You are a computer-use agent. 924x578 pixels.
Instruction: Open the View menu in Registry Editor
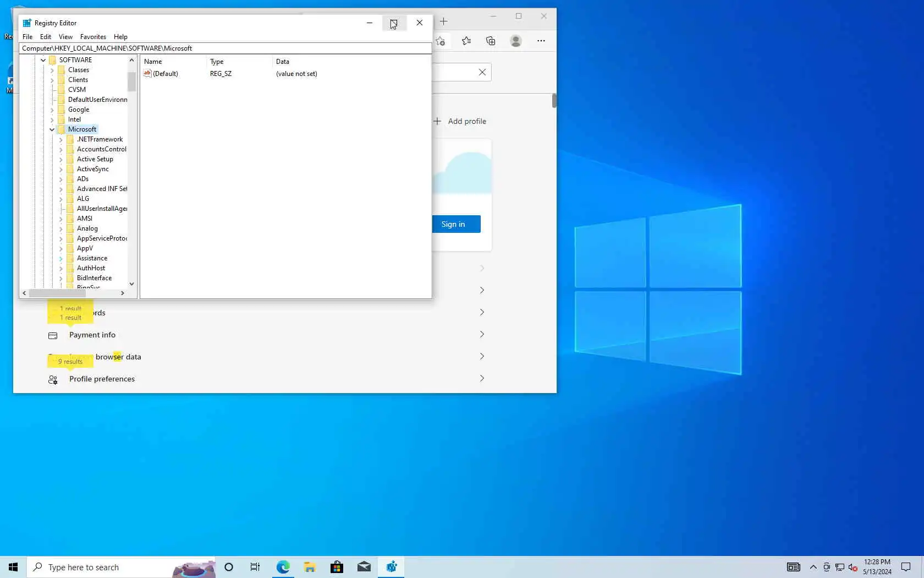click(65, 37)
